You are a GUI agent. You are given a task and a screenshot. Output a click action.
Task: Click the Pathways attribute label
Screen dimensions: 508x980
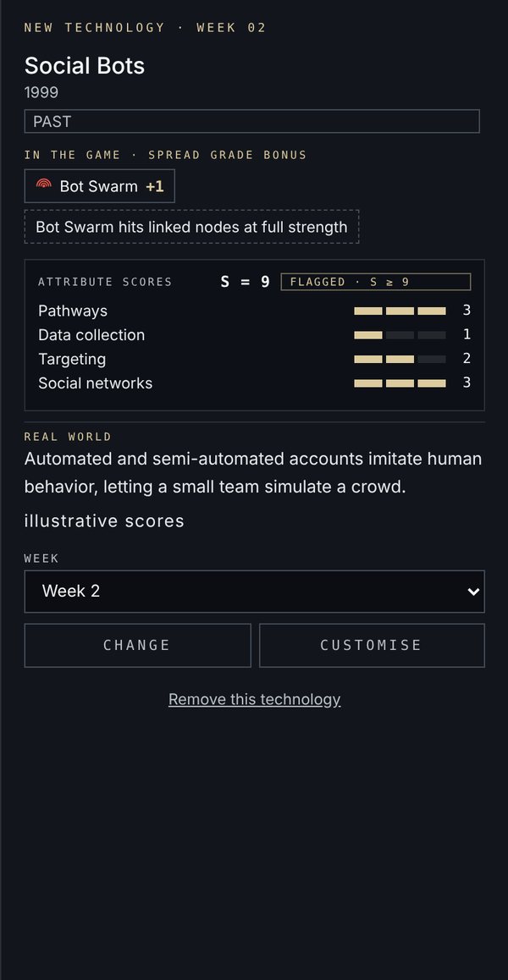[73, 311]
